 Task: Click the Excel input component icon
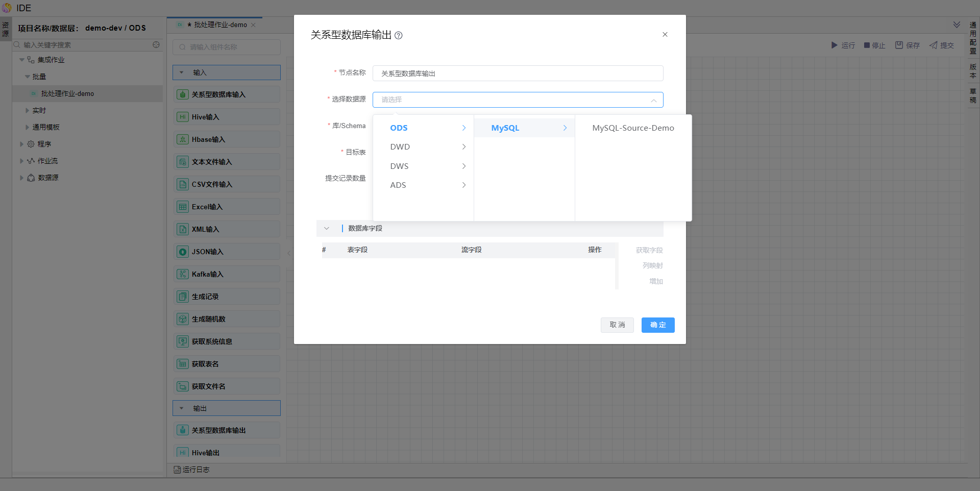(x=182, y=207)
